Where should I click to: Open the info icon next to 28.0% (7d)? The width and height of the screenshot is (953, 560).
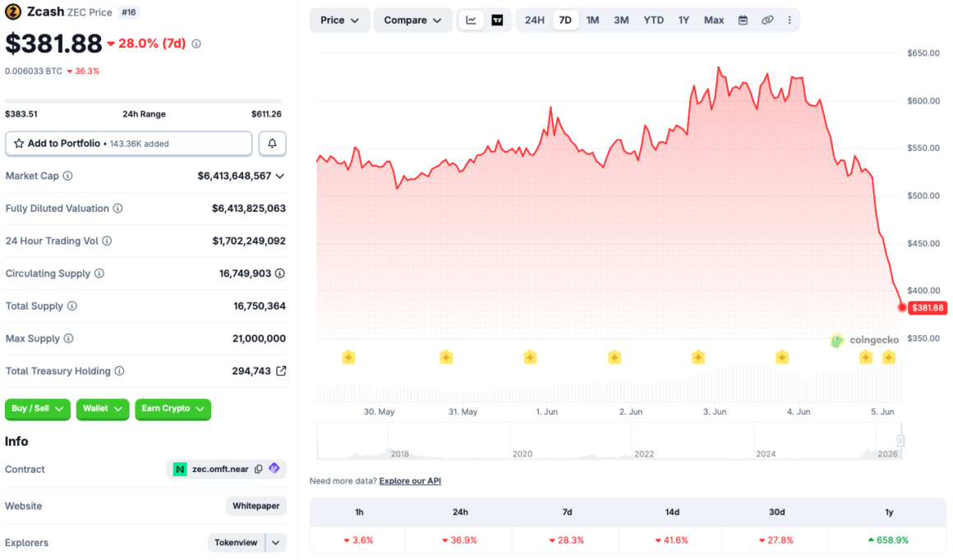pos(196,44)
